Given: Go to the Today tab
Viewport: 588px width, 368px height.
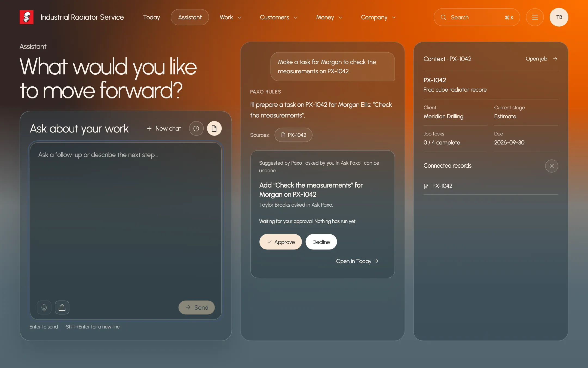Looking at the screenshot, I should [151, 17].
